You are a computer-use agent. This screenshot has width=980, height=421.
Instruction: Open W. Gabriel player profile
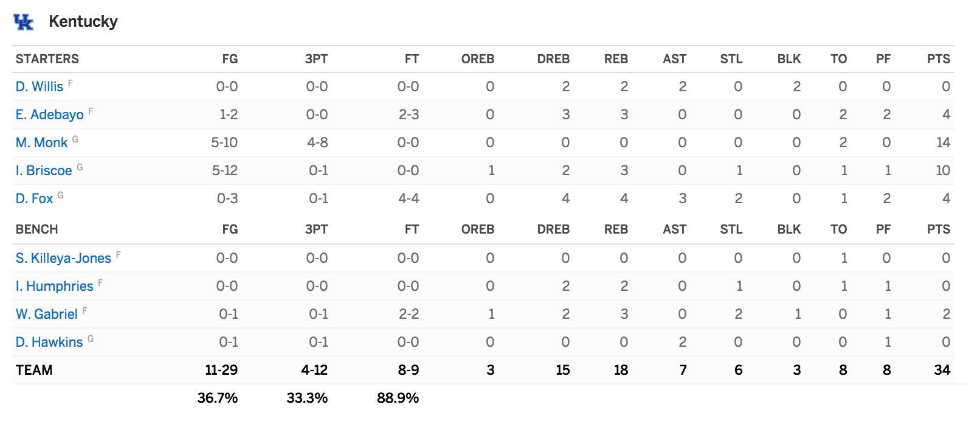coord(47,314)
